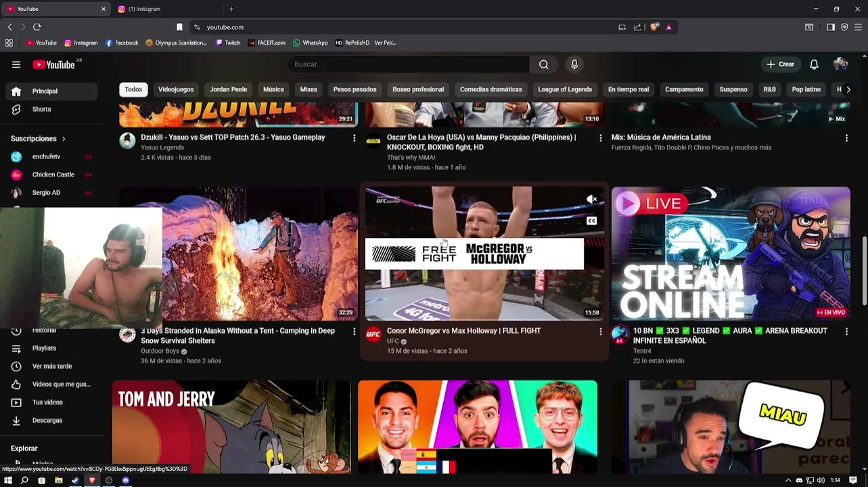
Task: Click the page vertical scrollbar thumb
Action: [x=864, y=271]
